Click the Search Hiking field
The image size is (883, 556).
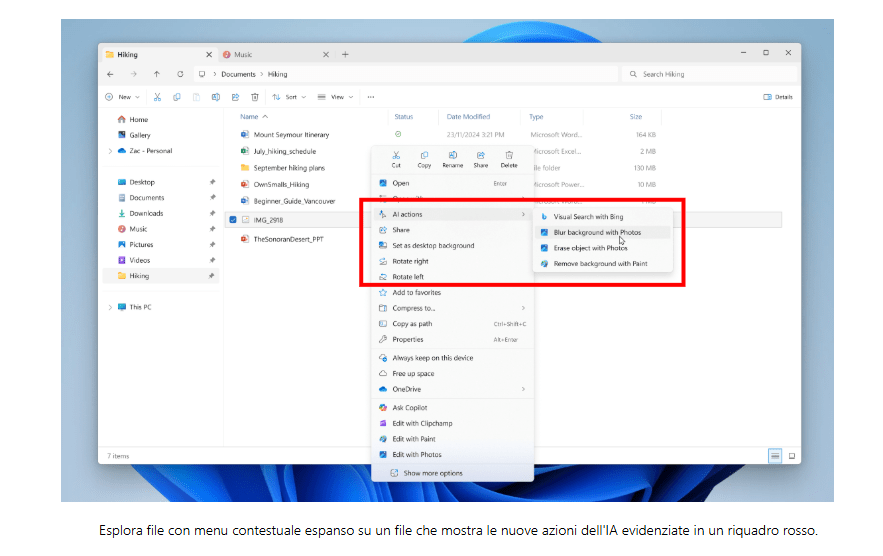(710, 74)
